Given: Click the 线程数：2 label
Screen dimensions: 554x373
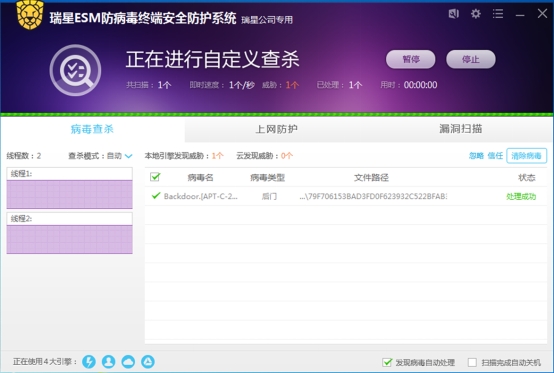Looking at the screenshot, I should 24,156.
